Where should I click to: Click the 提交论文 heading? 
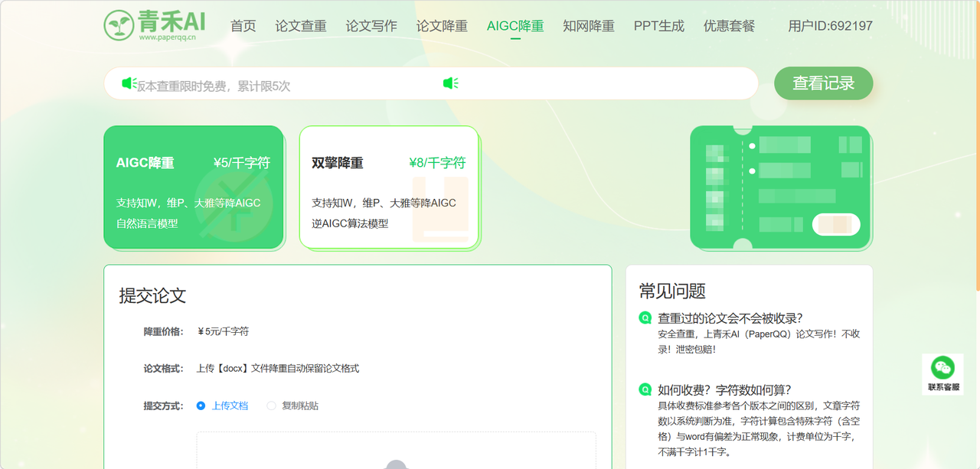[x=152, y=296]
